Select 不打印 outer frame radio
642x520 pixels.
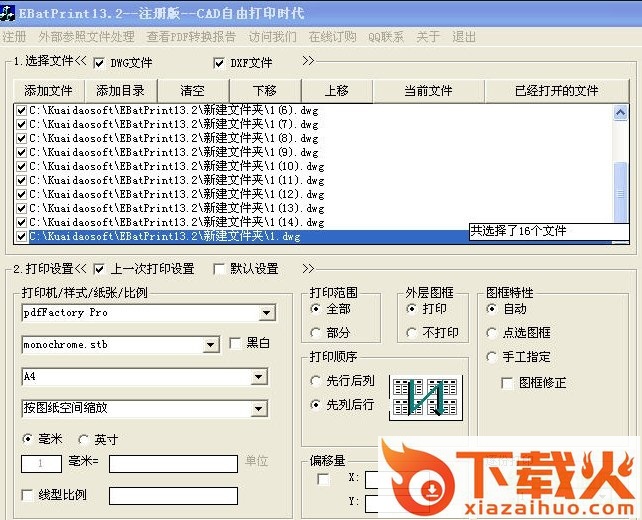coord(411,332)
